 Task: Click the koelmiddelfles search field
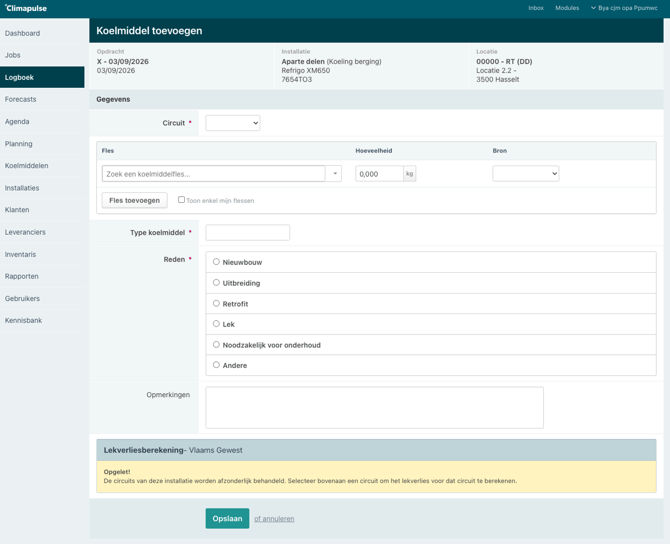tap(214, 174)
